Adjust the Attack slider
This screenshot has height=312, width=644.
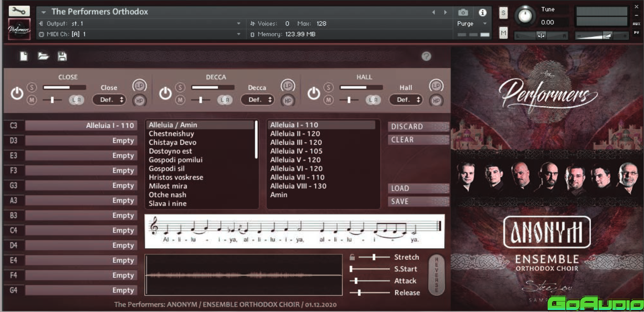(x=356, y=281)
